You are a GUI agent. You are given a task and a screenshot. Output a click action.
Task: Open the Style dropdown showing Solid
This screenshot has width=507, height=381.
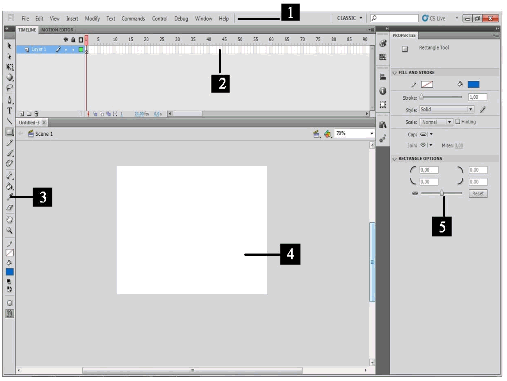pos(446,109)
